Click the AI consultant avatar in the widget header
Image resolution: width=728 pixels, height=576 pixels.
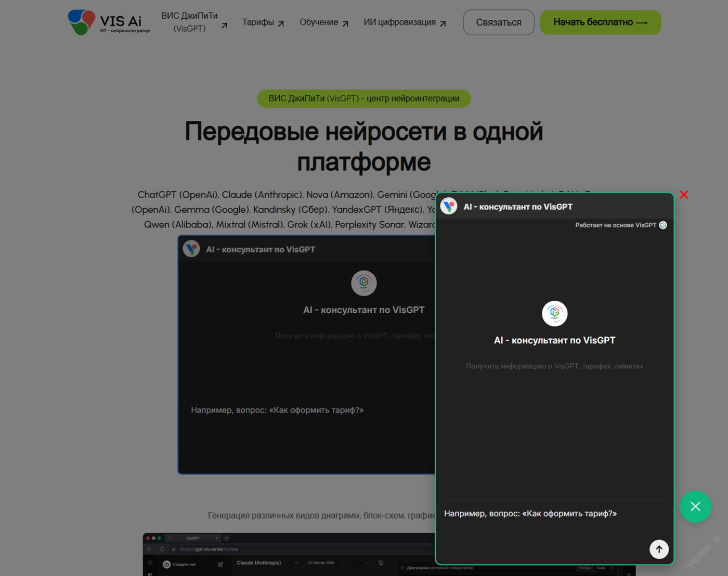(448, 206)
